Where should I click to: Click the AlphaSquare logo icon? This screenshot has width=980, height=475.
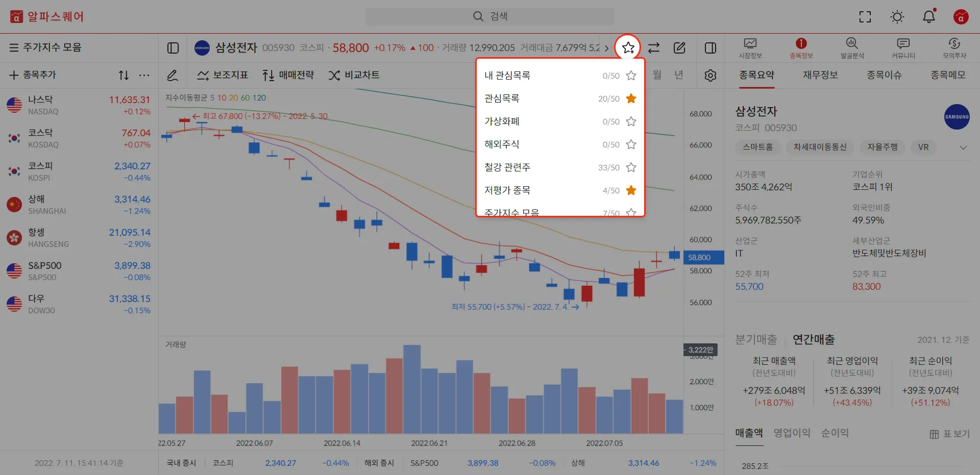tap(17, 17)
